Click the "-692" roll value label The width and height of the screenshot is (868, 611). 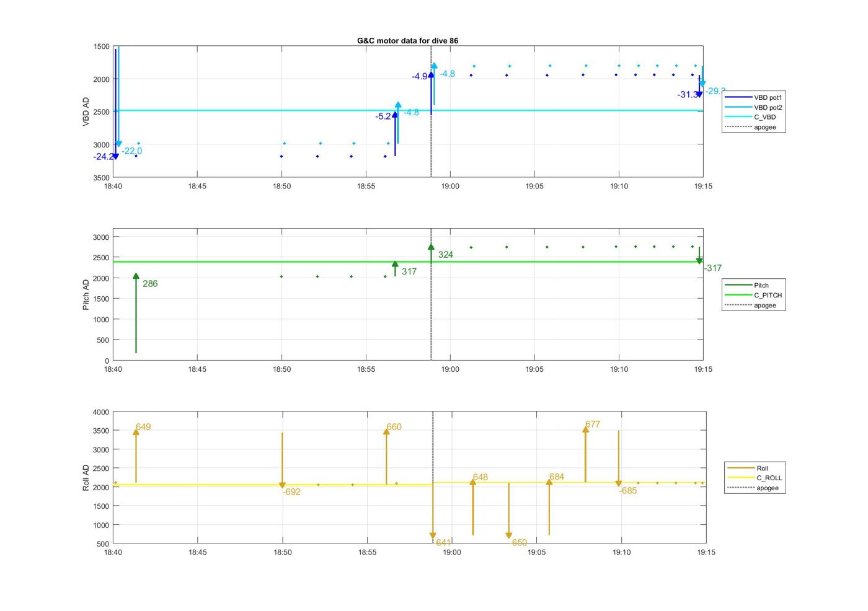click(x=291, y=492)
